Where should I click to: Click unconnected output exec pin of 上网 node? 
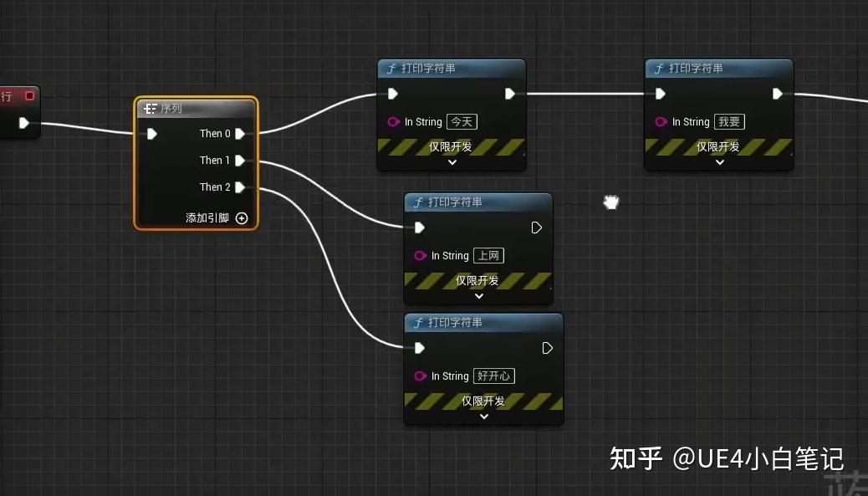(x=536, y=228)
